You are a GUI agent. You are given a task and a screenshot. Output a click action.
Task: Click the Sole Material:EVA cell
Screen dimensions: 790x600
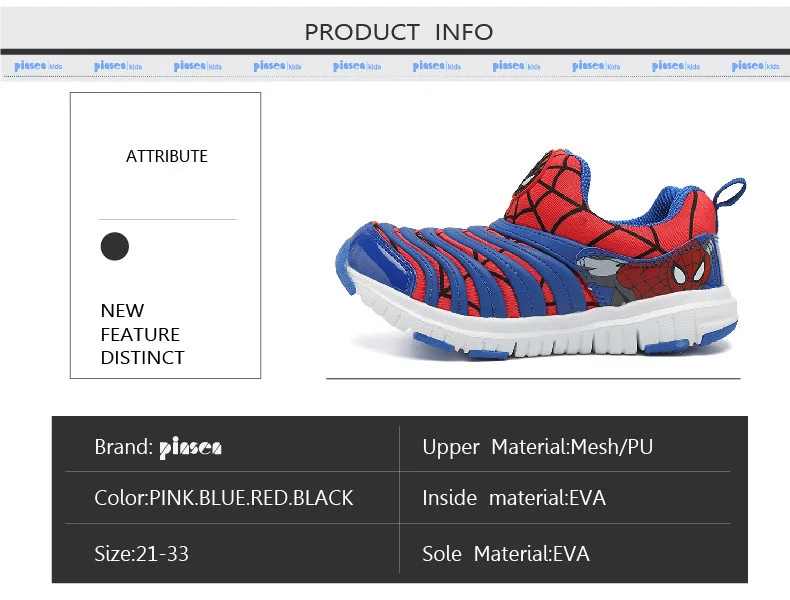(x=506, y=554)
